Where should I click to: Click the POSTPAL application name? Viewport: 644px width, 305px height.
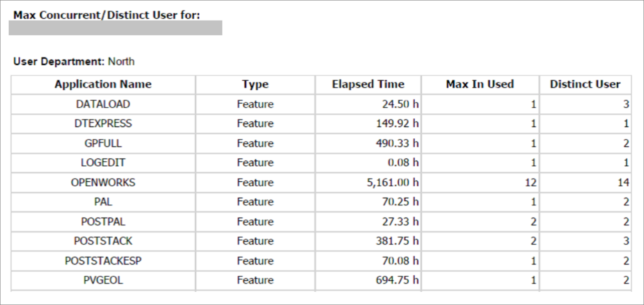(x=103, y=221)
